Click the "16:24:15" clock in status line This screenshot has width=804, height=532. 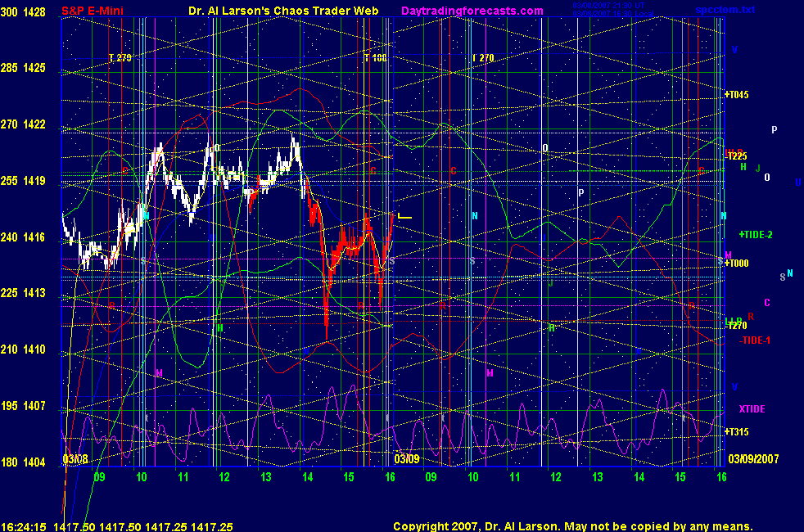click(x=24, y=527)
